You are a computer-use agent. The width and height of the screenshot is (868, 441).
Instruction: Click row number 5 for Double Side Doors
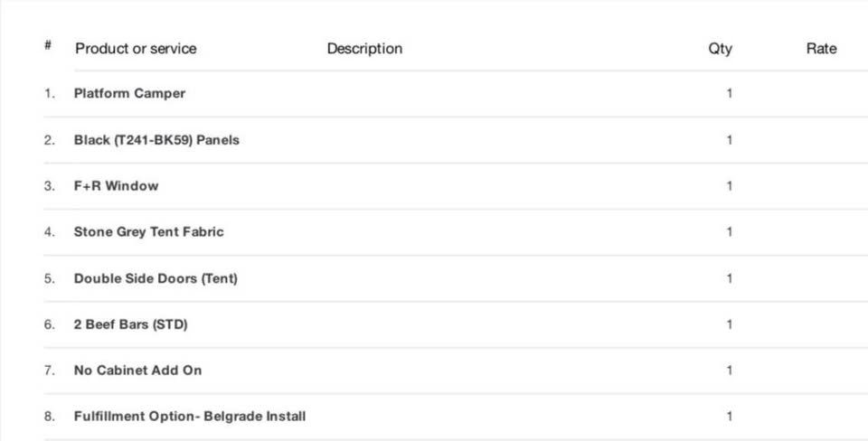(50, 278)
